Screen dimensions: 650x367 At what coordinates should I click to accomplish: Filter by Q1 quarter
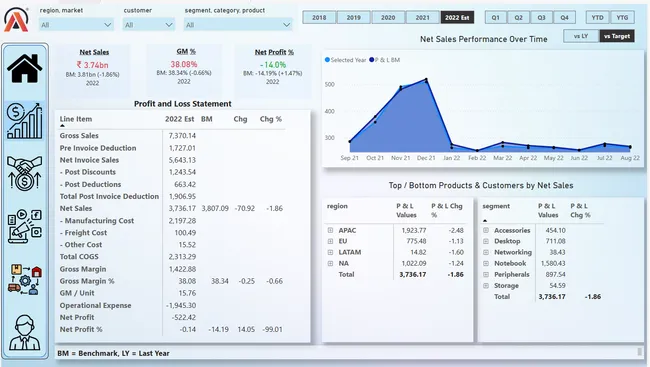tap(495, 17)
